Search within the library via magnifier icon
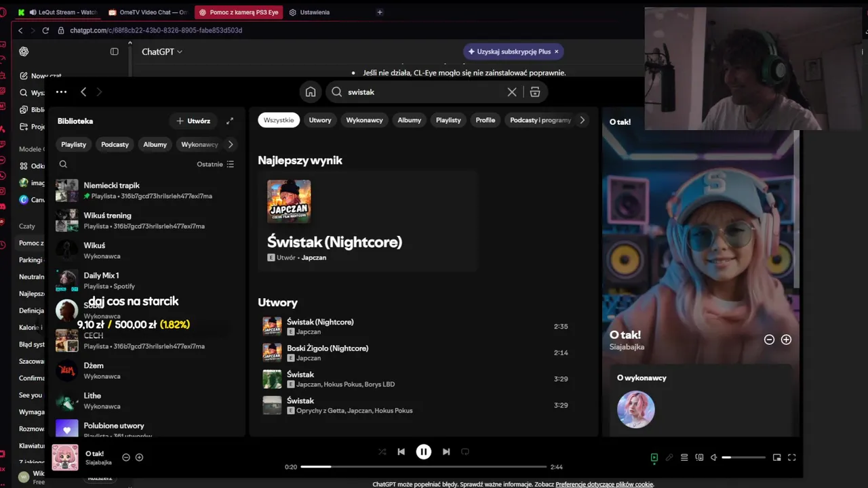This screenshot has height=488, width=868. (x=63, y=164)
